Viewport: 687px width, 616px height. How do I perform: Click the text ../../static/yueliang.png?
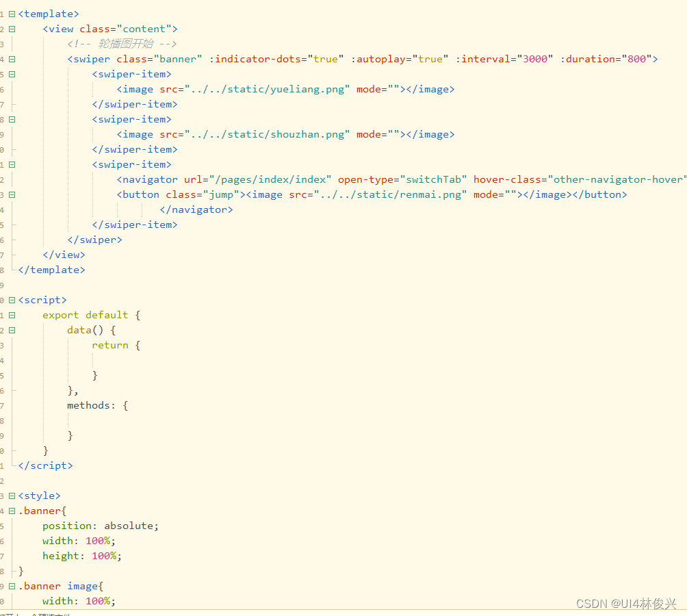coord(268,90)
